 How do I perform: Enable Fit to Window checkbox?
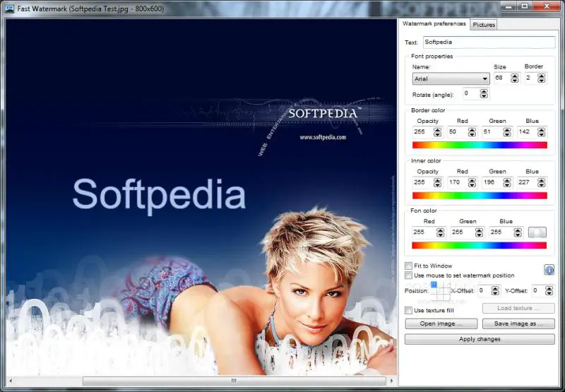[x=408, y=266]
